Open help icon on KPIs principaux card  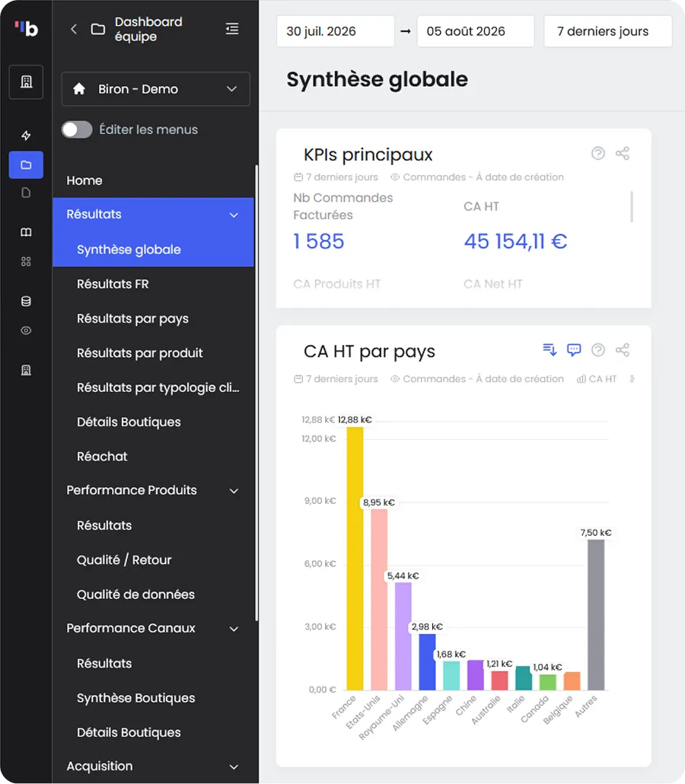point(598,153)
